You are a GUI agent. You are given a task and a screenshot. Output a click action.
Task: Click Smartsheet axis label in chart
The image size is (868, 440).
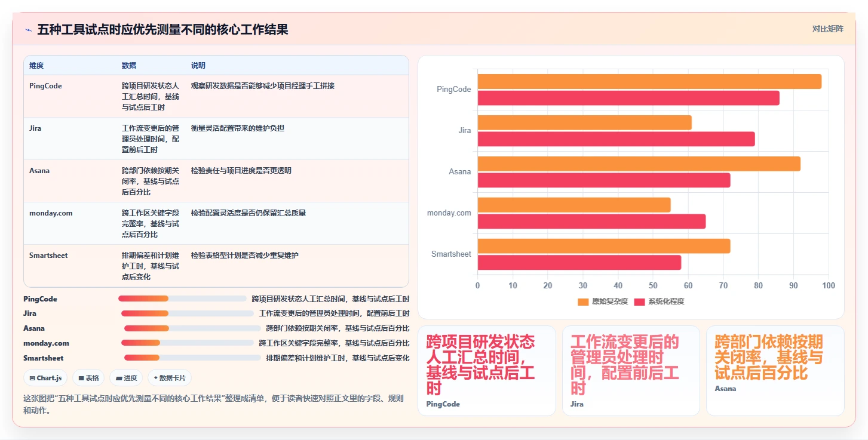point(451,254)
